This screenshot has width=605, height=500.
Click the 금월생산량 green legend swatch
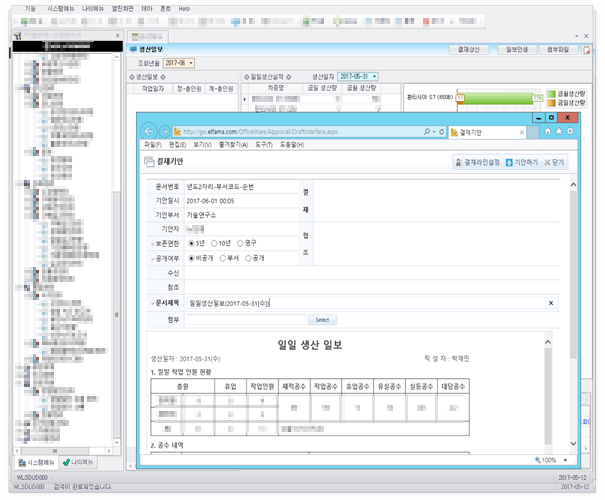tap(551, 94)
